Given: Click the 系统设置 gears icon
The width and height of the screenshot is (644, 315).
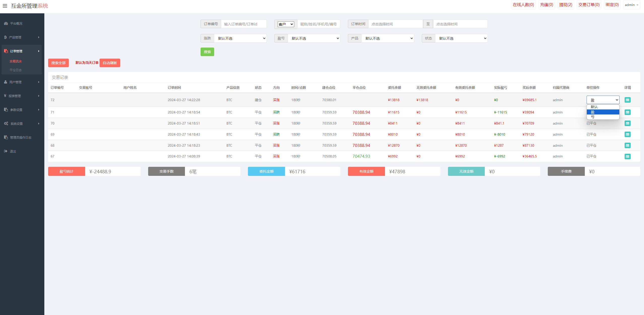Looking at the screenshot, I should (6, 124).
